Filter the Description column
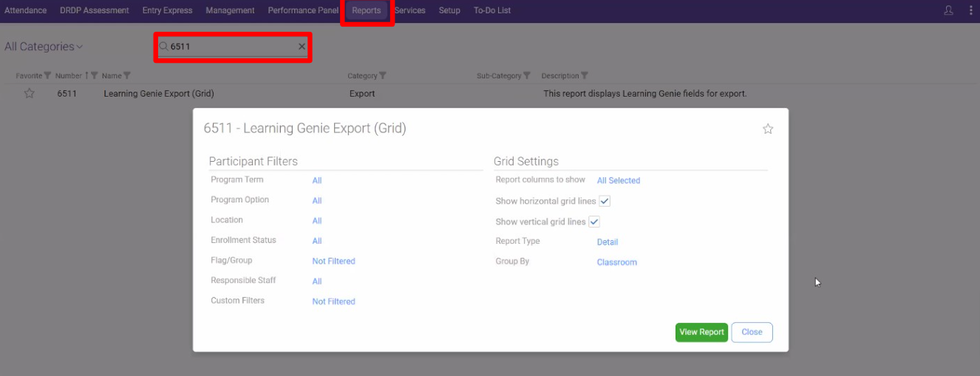This screenshot has width=980, height=376. pos(585,75)
